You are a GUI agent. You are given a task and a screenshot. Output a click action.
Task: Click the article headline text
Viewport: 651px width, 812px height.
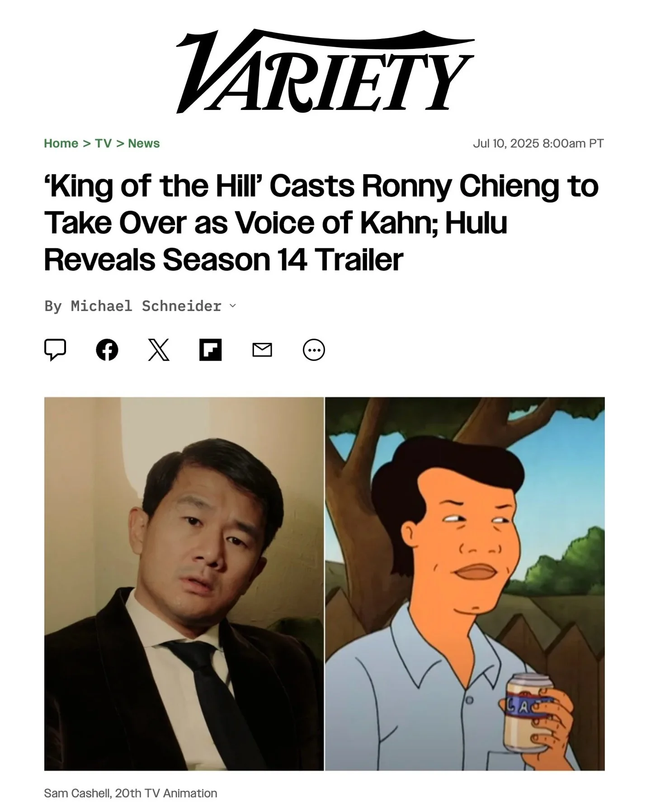click(x=321, y=223)
